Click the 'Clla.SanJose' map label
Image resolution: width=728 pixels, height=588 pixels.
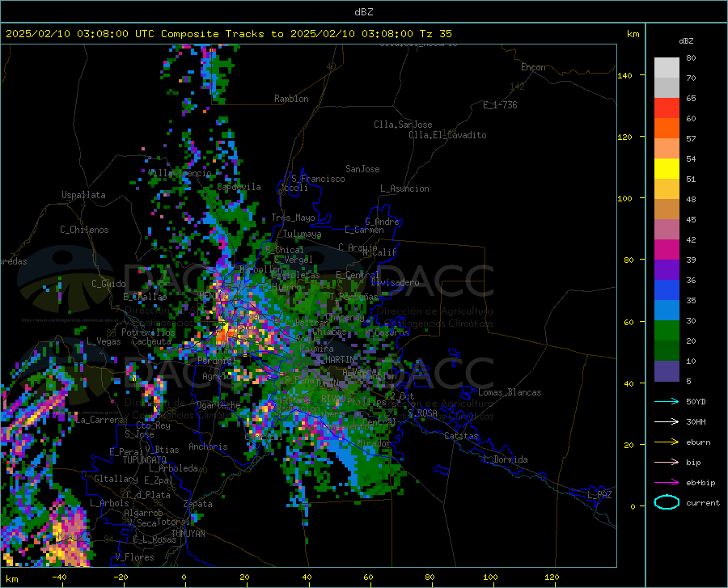pyautogui.click(x=403, y=125)
